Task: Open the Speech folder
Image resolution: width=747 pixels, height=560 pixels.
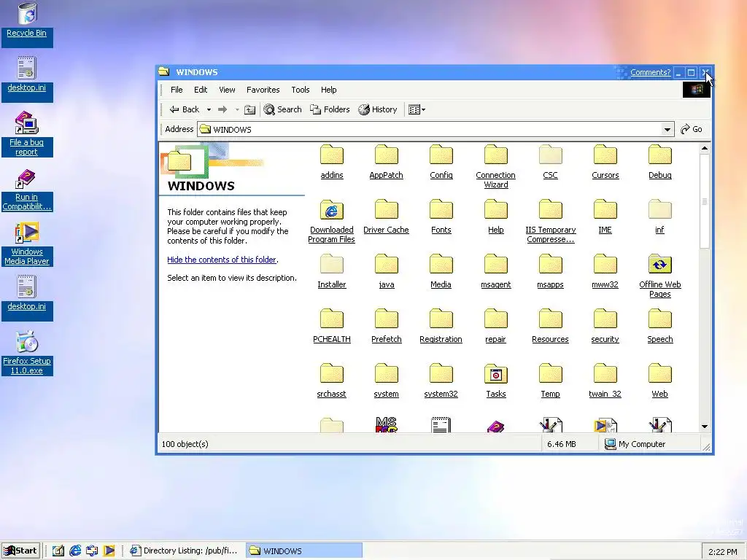Action: [x=659, y=326]
